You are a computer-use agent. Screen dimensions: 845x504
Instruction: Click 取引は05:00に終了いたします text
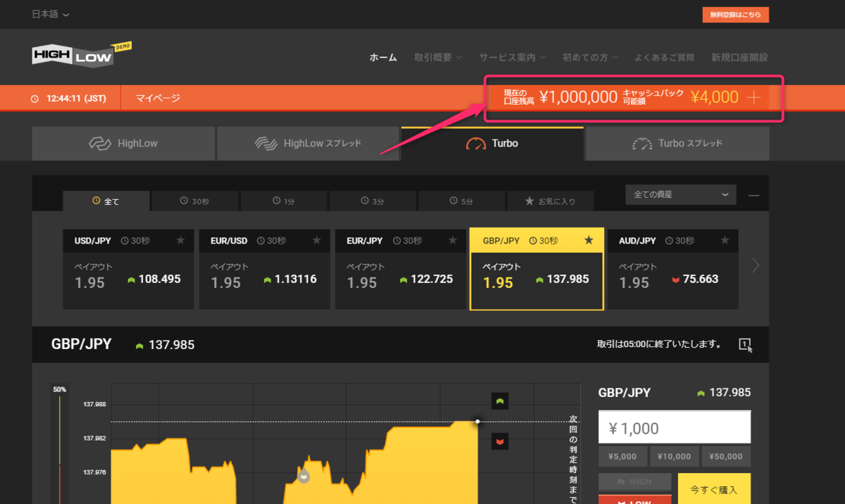click(x=659, y=344)
